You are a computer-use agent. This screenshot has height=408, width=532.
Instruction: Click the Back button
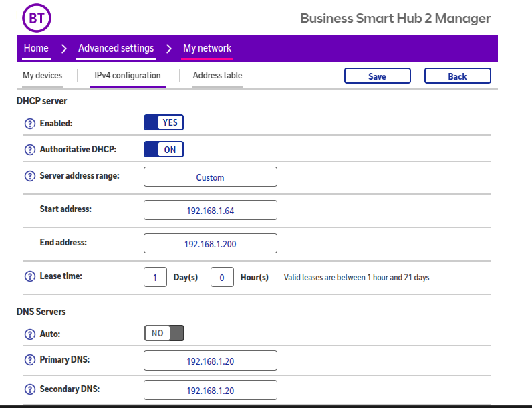457,76
